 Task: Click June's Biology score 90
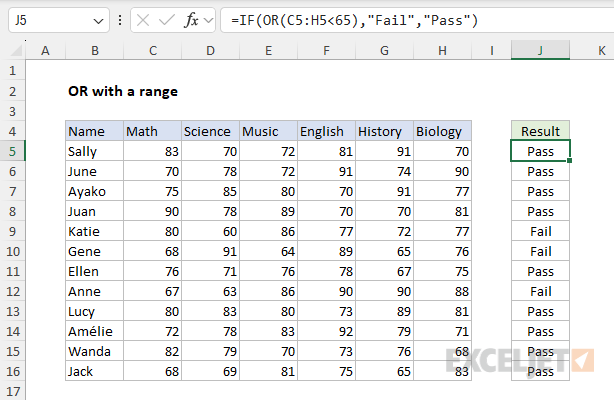coord(442,171)
